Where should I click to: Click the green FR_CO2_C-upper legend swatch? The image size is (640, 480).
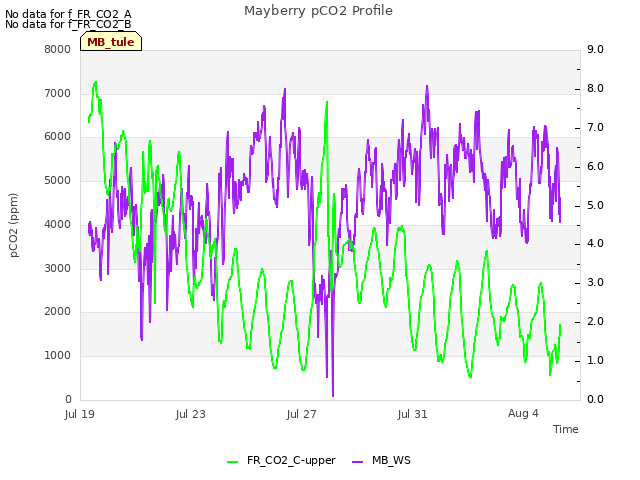pyautogui.click(x=233, y=462)
